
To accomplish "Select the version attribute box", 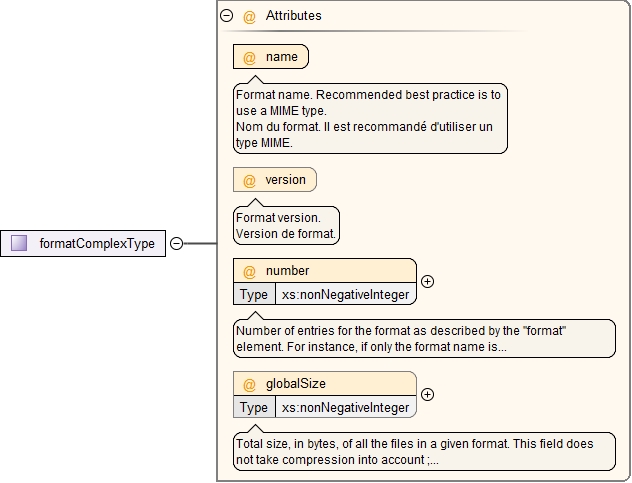I will (275, 179).
